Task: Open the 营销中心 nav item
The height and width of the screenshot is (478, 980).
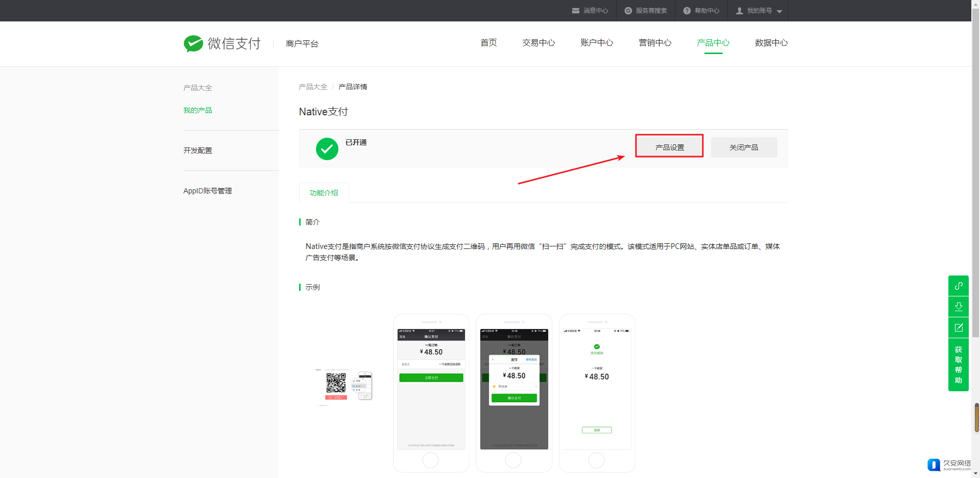Action: 655,43
